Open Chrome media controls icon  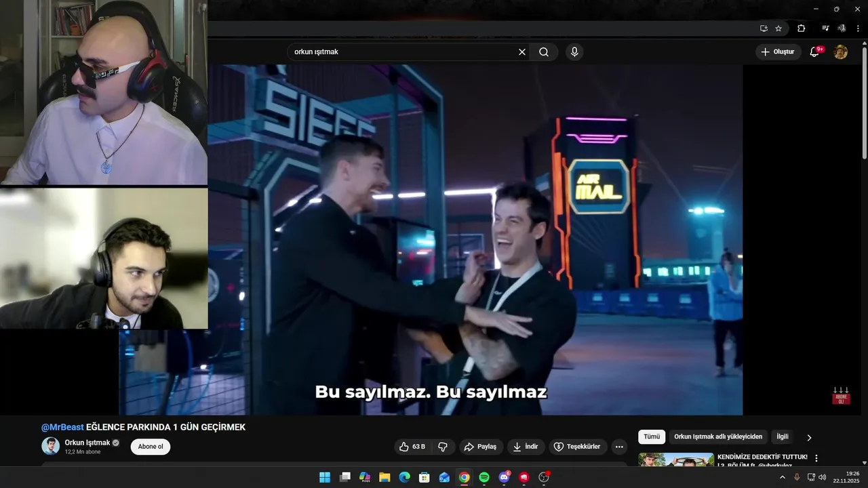825,28
